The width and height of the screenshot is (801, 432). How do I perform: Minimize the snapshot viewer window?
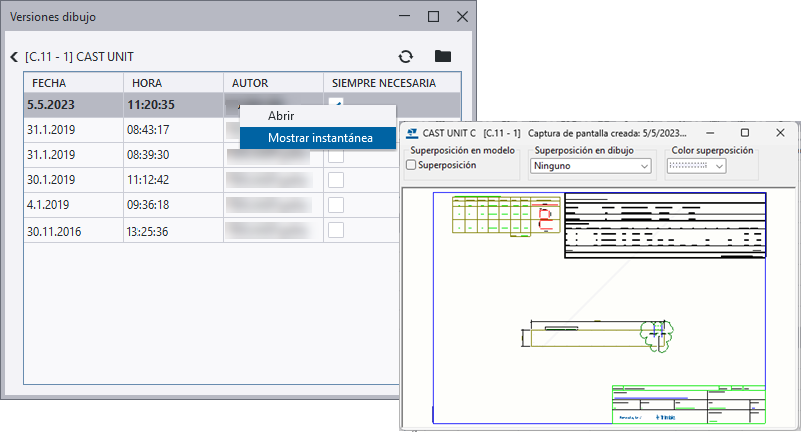pos(709,132)
